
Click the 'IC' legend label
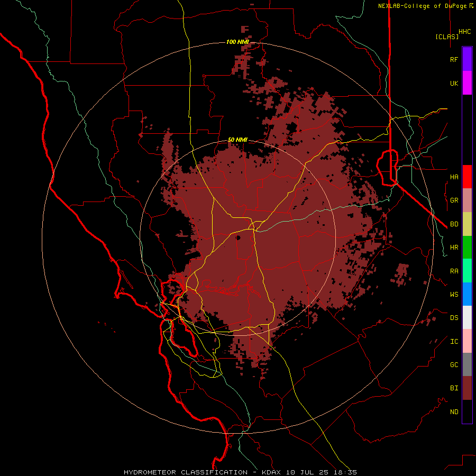pos(454,341)
